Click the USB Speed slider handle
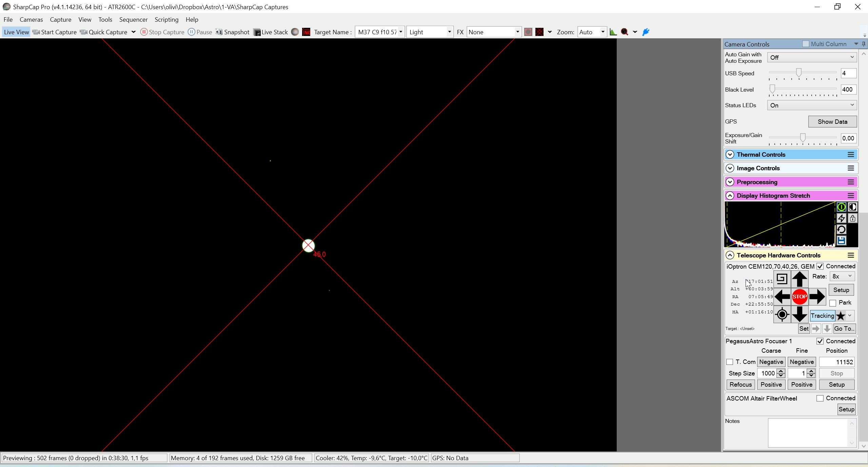Screen dimensions: 868x467 click(x=799, y=73)
